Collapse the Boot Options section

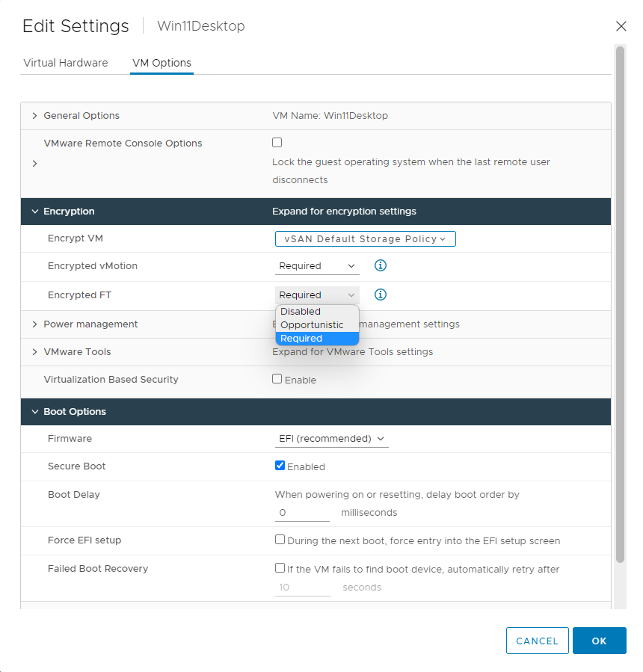coord(35,412)
